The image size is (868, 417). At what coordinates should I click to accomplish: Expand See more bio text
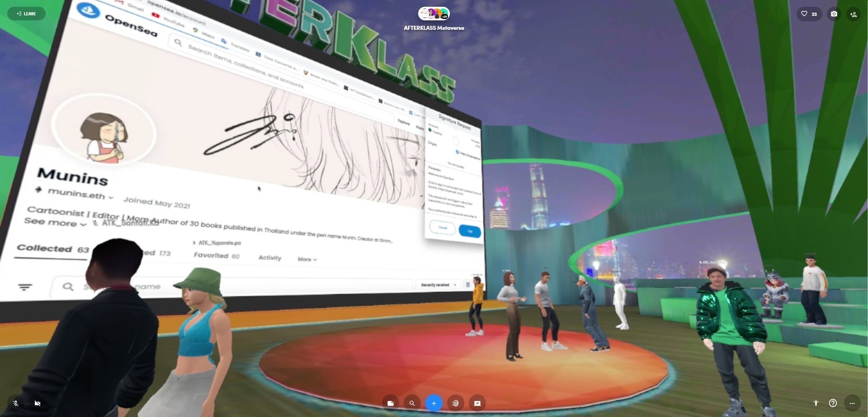(55, 222)
